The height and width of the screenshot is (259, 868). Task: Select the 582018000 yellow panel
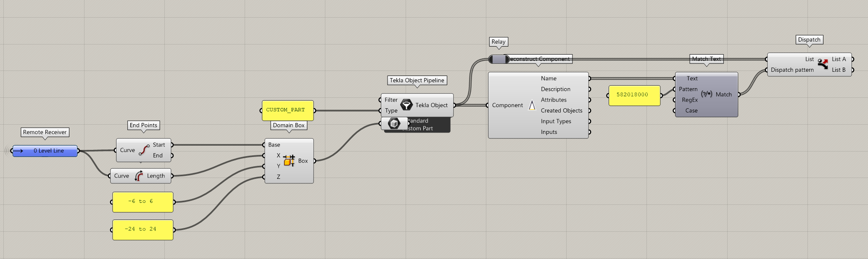point(634,95)
